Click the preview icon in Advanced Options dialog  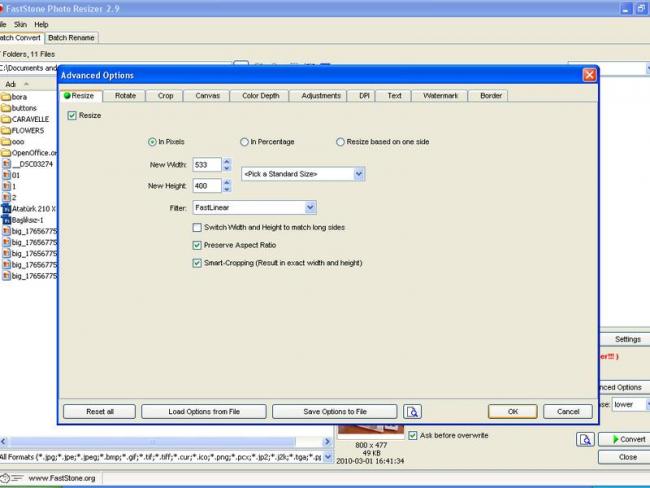click(412, 411)
